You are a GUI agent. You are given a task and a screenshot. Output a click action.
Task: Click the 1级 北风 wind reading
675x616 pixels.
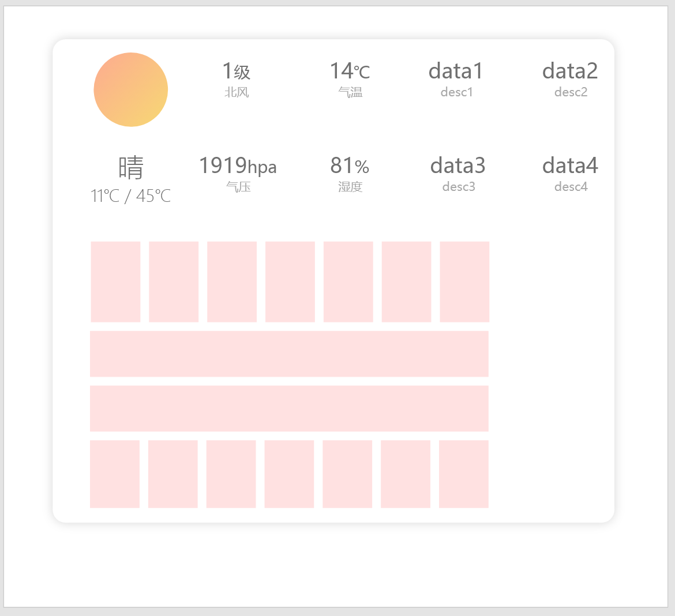click(x=237, y=80)
